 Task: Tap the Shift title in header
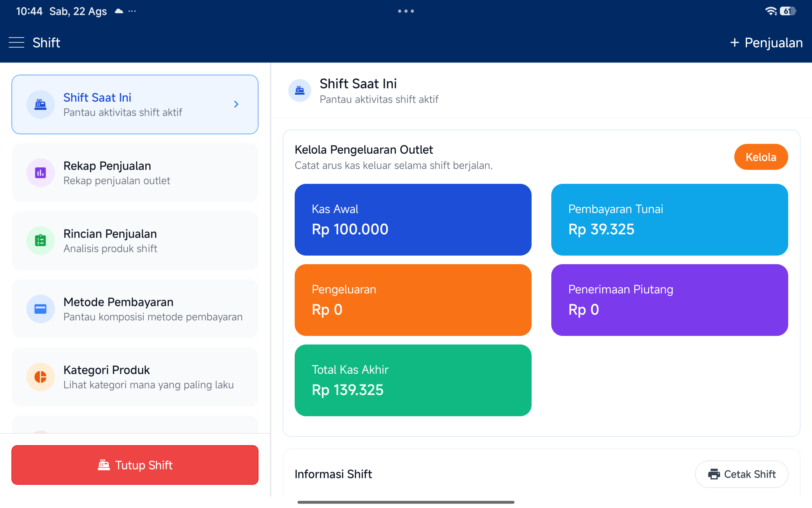(x=46, y=43)
